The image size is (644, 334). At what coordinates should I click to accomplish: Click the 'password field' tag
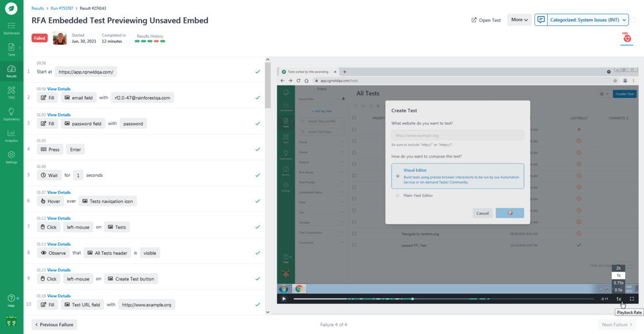point(83,124)
